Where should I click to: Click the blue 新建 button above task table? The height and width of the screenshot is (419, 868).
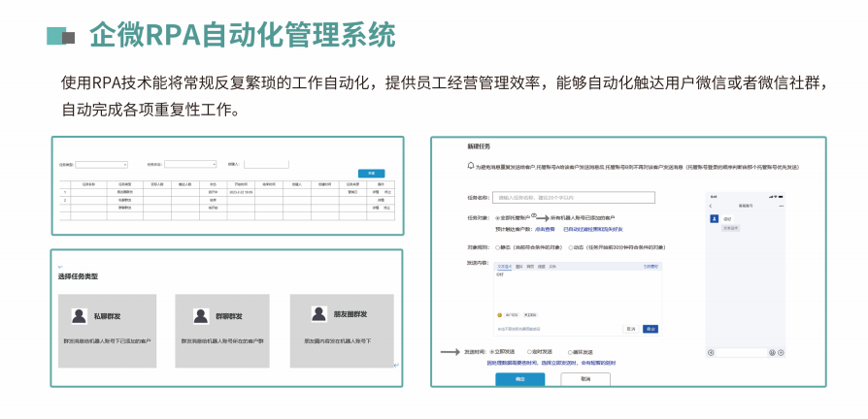click(372, 174)
